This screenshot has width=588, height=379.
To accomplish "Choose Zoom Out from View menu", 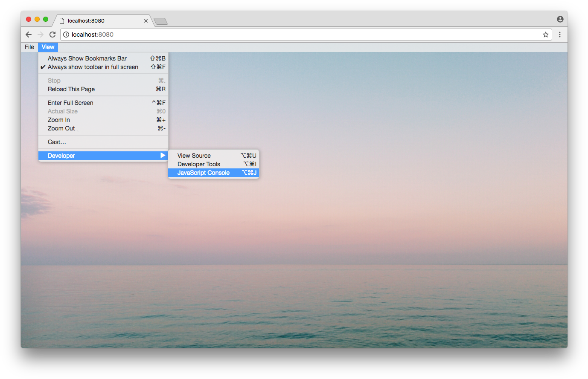I will tap(103, 128).
